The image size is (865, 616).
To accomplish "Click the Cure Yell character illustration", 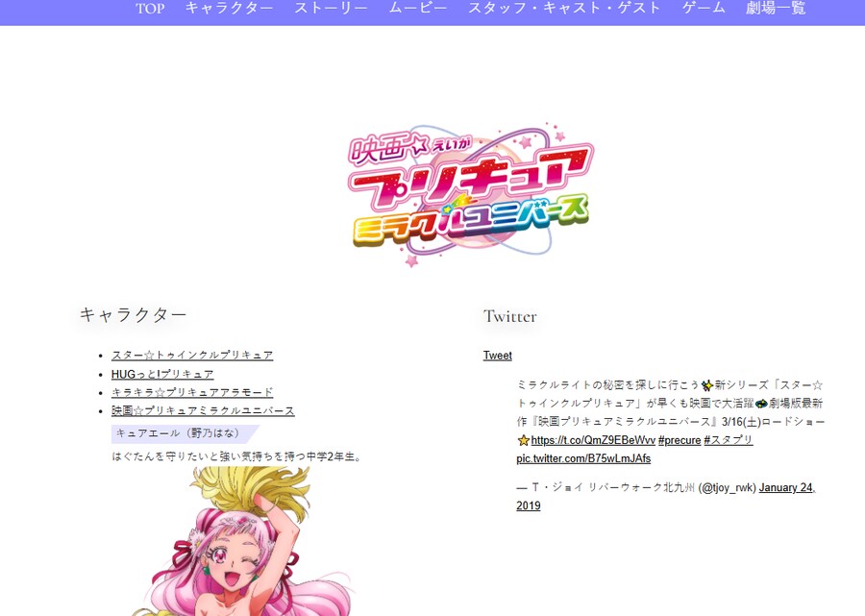I will click(x=243, y=541).
